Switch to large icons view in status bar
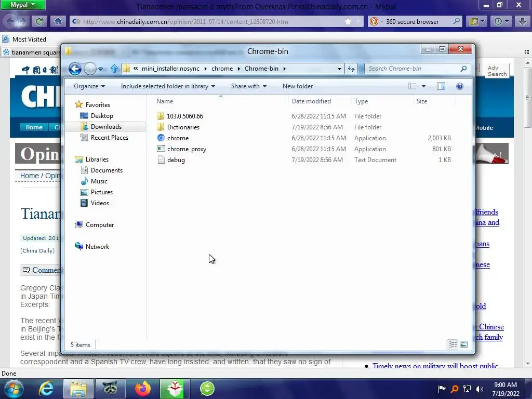The height and width of the screenshot is (399, 532). [x=464, y=345]
